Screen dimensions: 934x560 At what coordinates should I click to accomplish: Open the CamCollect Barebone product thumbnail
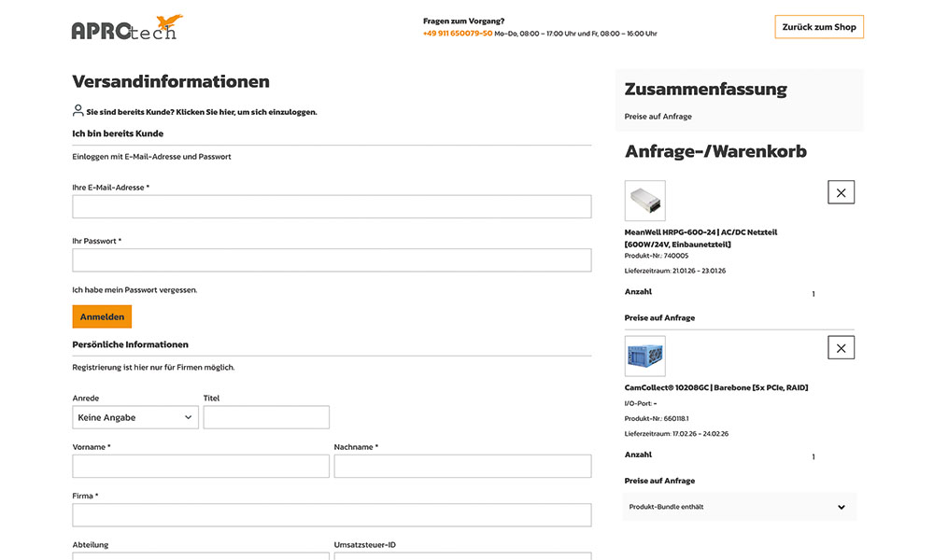point(644,356)
